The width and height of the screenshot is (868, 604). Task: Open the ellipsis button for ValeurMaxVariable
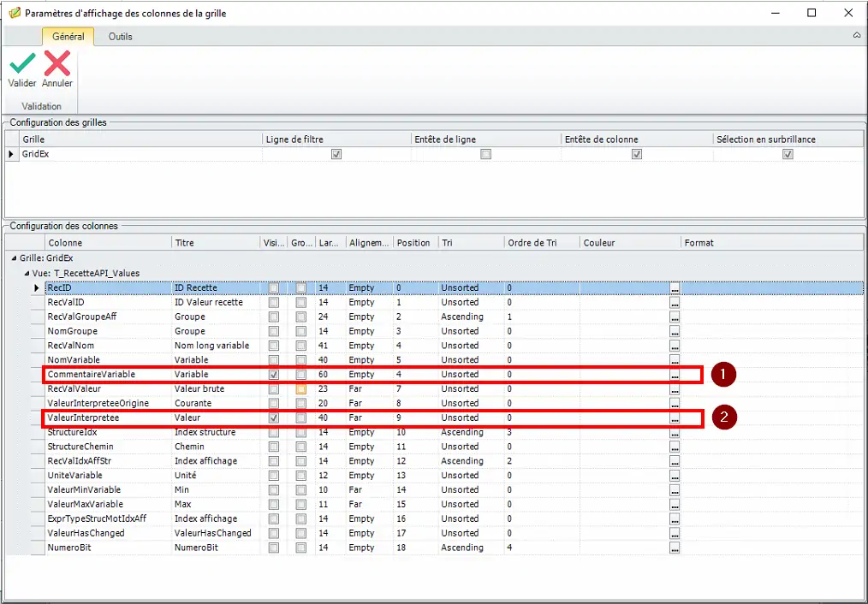tap(675, 505)
